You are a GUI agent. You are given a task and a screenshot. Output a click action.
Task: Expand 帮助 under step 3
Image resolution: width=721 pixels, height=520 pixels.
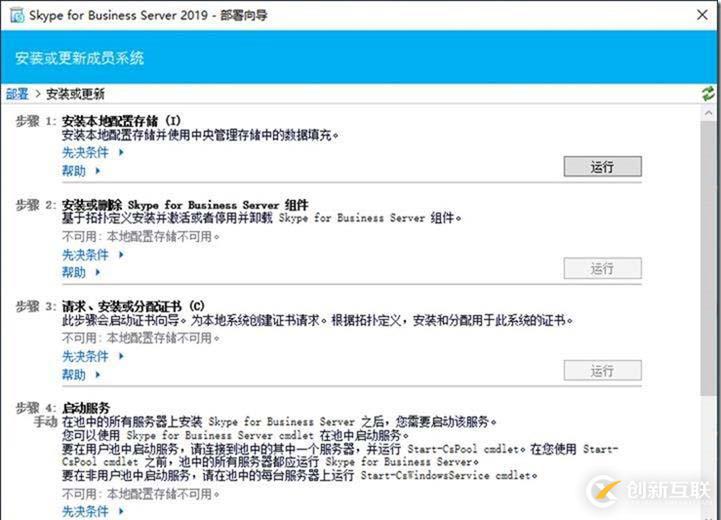click(74, 374)
